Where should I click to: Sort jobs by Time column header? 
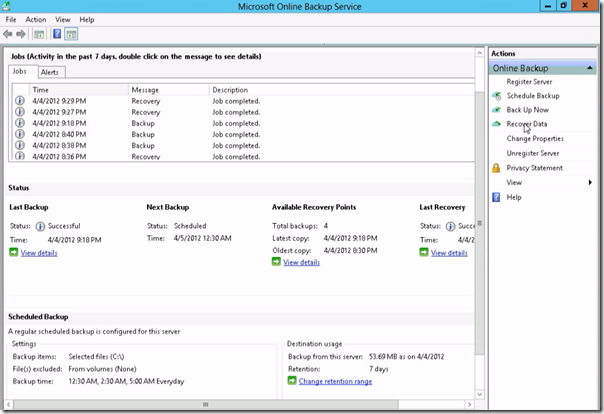(79, 90)
